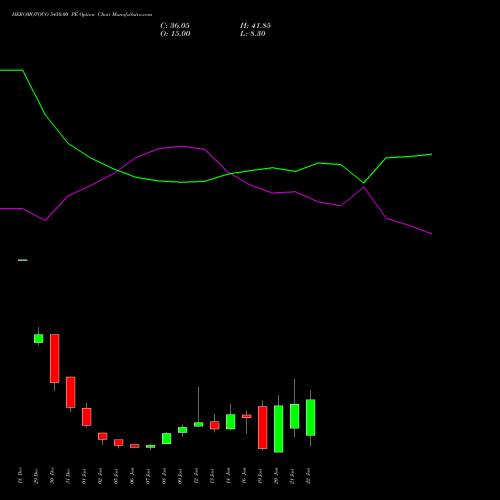Select the open value O: 15.00

point(175,34)
